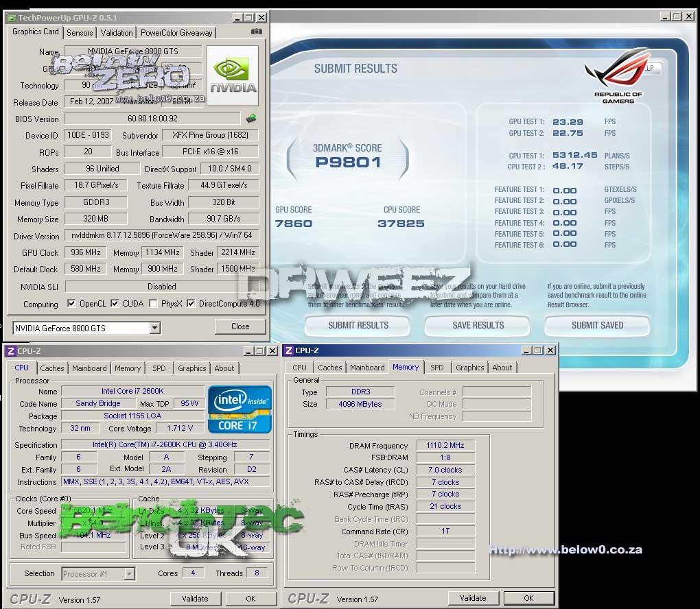Open the PowerColor Giveaway tab
The height and width of the screenshot is (609, 700).
click(176, 32)
